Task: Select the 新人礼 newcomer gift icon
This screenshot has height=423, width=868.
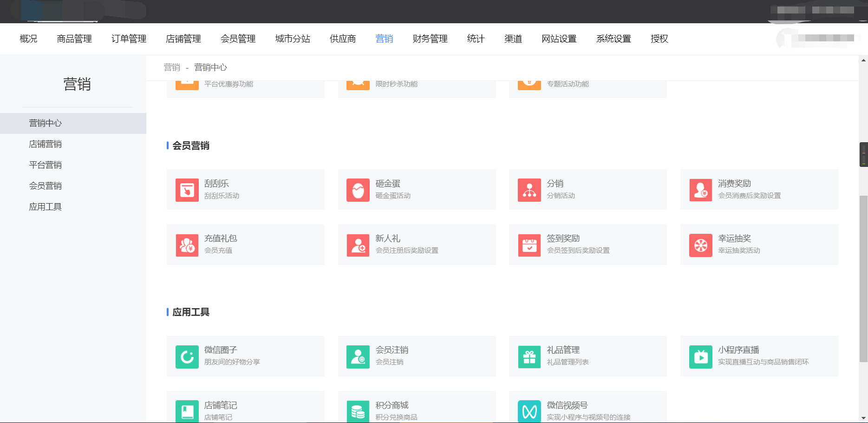Action: (358, 245)
